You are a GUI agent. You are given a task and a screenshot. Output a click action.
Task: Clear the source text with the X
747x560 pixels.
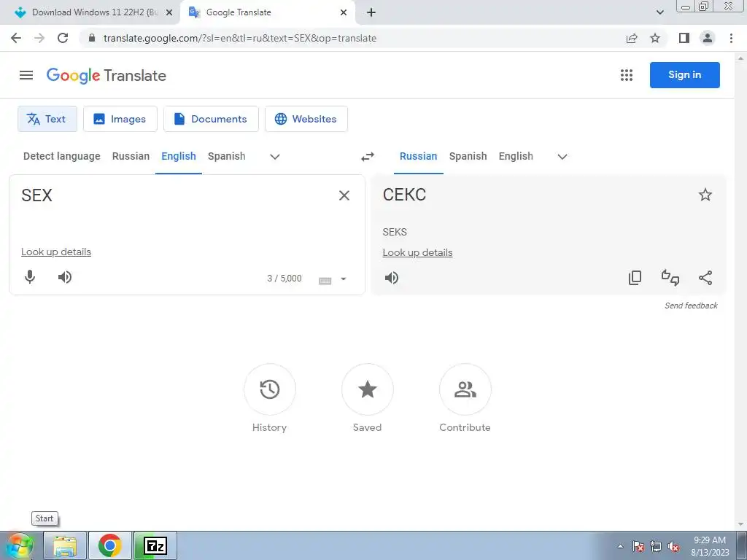tap(344, 195)
